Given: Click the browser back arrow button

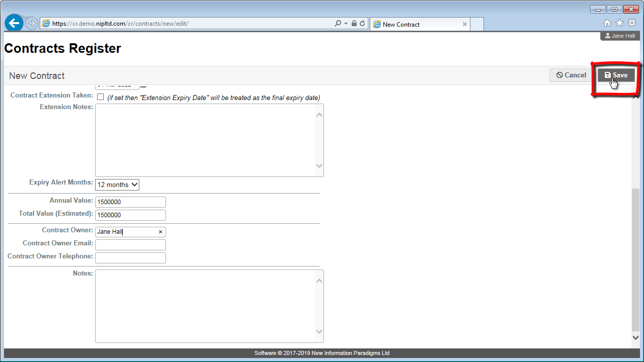Looking at the screenshot, I should click(x=14, y=23).
